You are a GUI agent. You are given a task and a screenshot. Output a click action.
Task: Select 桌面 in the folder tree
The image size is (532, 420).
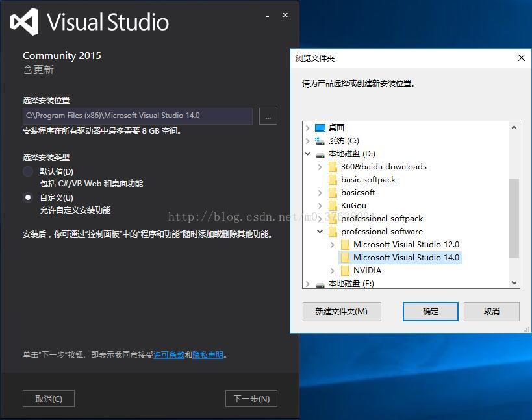336,128
